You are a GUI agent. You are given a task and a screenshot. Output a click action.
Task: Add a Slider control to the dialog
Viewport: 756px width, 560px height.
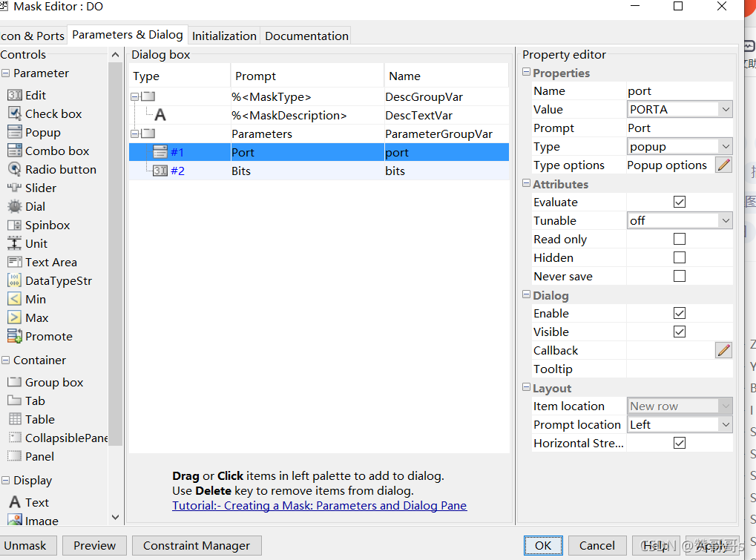point(32,188)
